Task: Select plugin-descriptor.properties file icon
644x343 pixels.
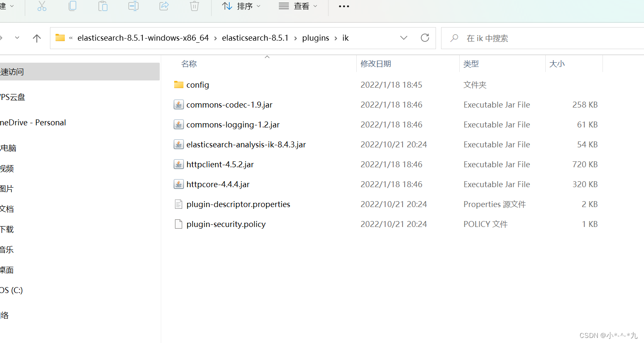Action: (179, 204)
